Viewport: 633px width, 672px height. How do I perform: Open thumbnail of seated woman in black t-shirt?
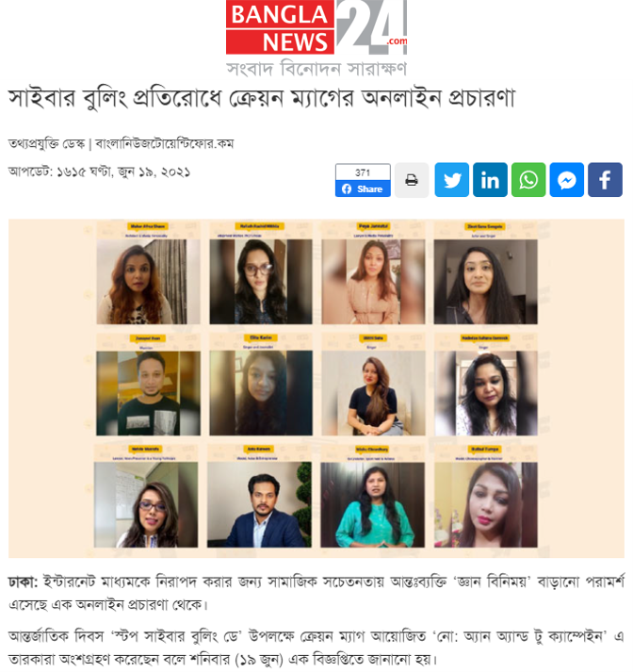coord(373,393)
